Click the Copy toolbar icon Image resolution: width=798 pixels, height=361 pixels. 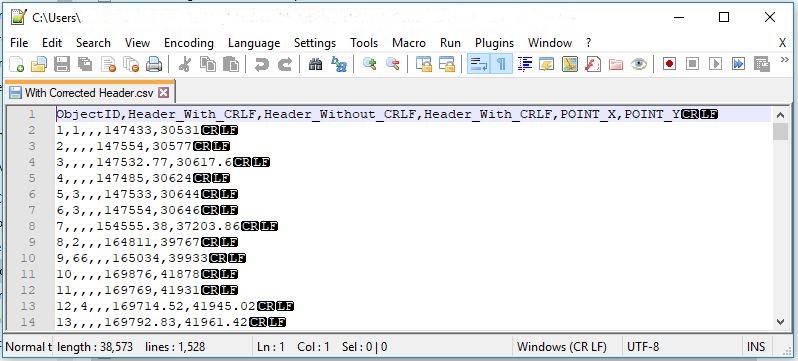[208, 64]
